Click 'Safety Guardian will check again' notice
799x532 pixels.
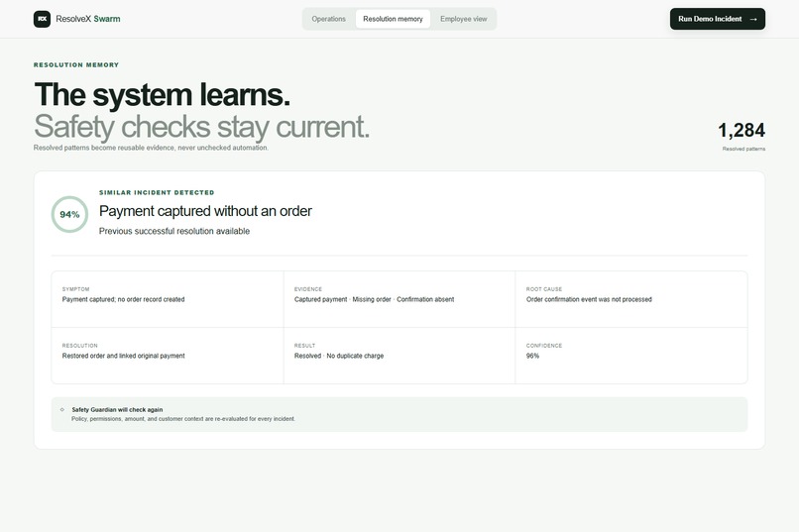(x=117, y=409)
